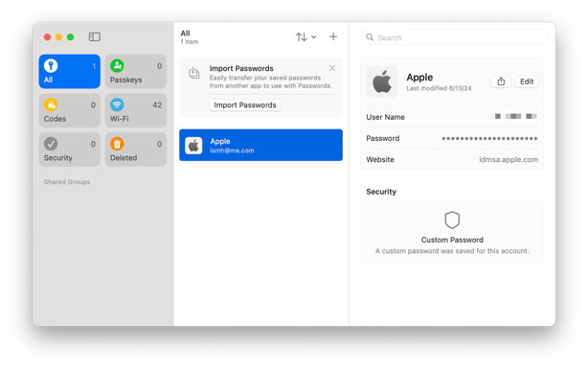Dismiss the Import Passwords banner

[332, 68]
